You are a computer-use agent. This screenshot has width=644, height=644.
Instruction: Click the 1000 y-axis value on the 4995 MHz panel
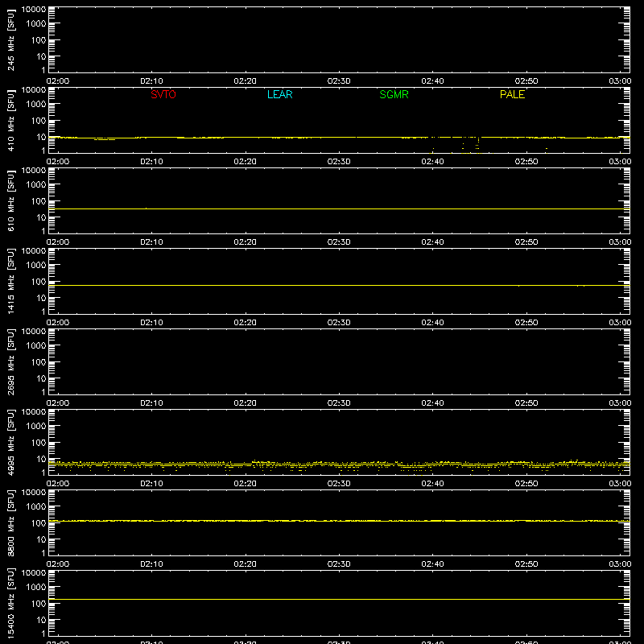click(36, 427)
